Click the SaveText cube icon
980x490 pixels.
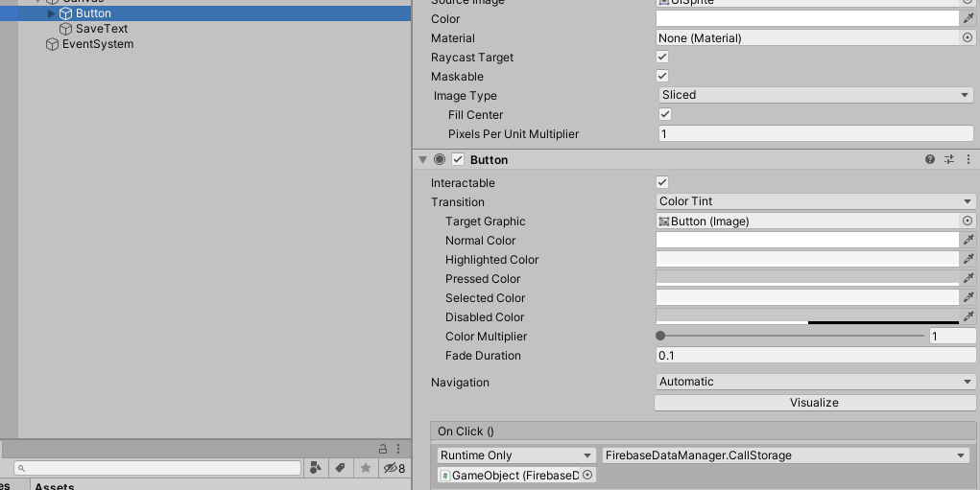tap(65, 29)
